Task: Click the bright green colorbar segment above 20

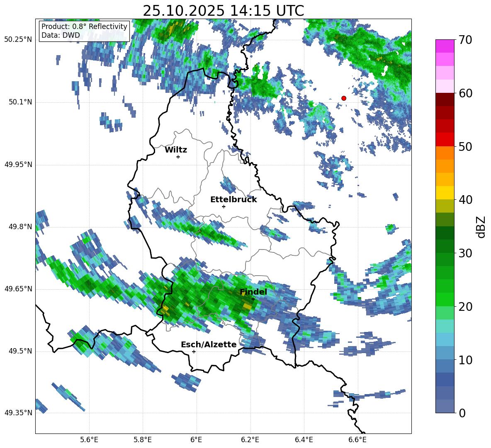Action: pyautogui.click(x=445, y=300)
